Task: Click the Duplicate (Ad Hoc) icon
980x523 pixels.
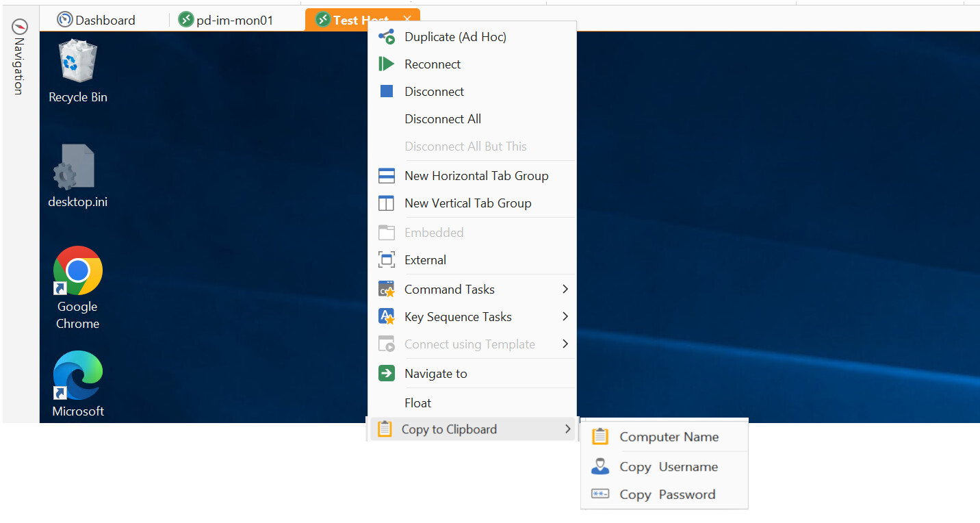Action: click(387, 37)
